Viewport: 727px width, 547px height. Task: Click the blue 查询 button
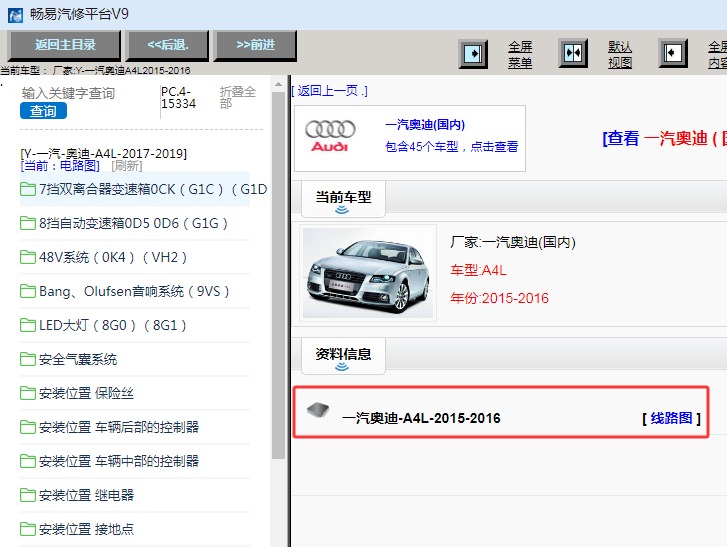[x=43, y=111]
